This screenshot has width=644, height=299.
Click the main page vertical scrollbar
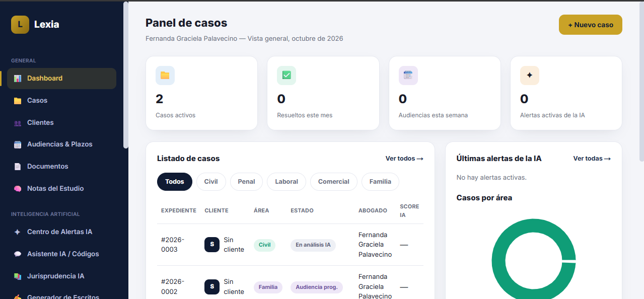(641, 81)
